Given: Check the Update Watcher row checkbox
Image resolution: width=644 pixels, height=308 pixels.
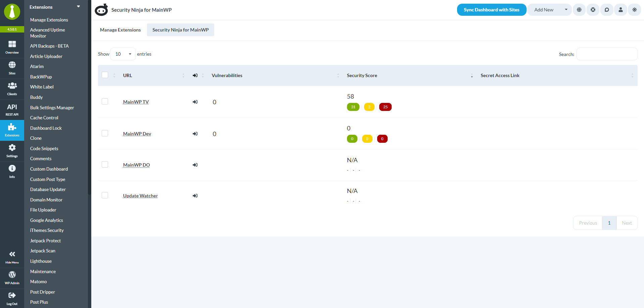Looking at the screenshot, I should [x=105, y=195].
